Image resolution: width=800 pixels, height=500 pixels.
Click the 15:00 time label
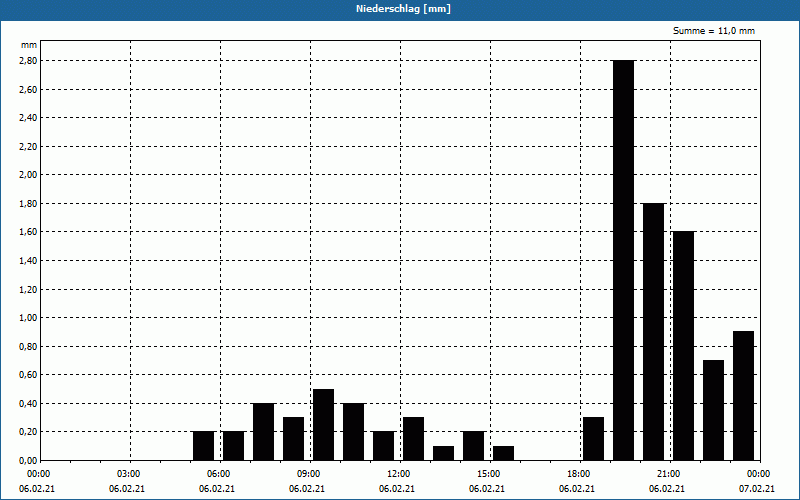click(x=489, y=474)
